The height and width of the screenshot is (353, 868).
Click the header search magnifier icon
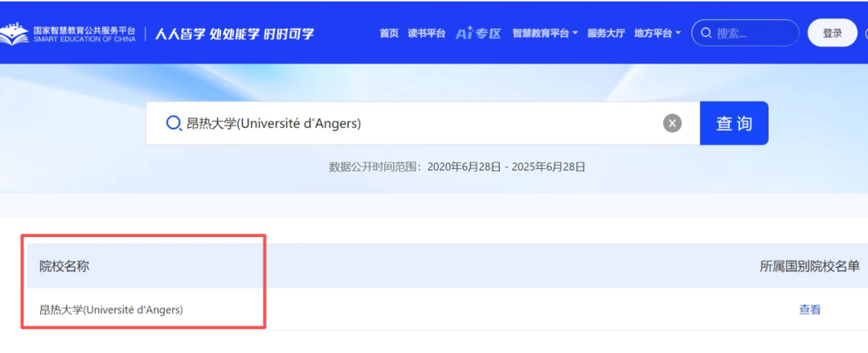(x=706, y=33)
